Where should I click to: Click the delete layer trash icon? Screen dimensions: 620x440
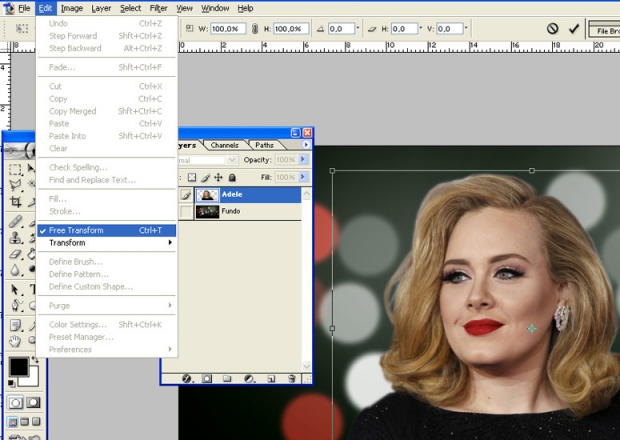click(x=291, y=379)
